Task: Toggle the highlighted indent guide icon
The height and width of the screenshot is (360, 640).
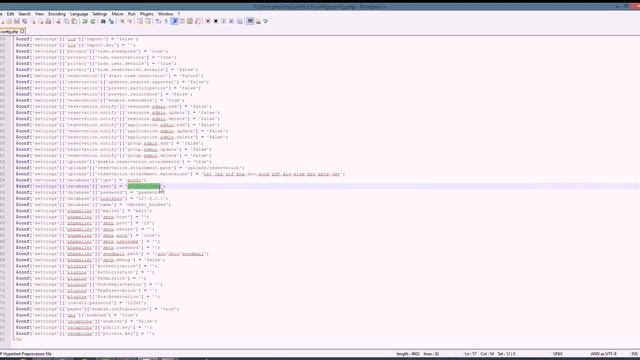Action: tap(174, 21)
